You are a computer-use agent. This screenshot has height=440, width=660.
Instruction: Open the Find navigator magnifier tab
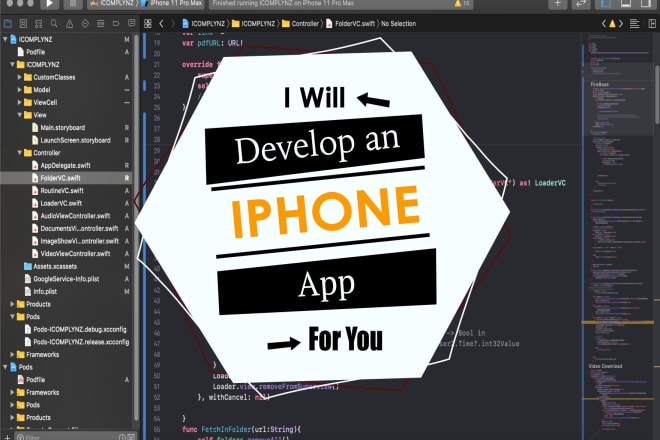(x=54, y=24)
